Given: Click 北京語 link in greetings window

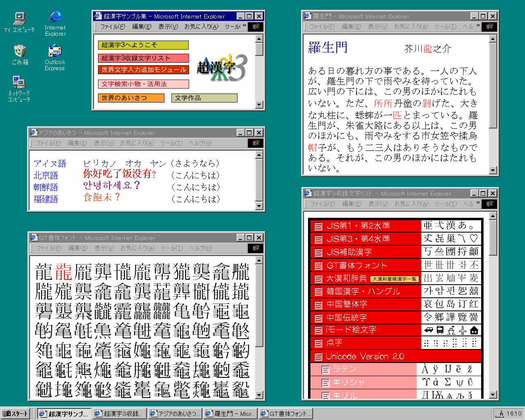Looking at the screenshot, I should pos(46,176).
